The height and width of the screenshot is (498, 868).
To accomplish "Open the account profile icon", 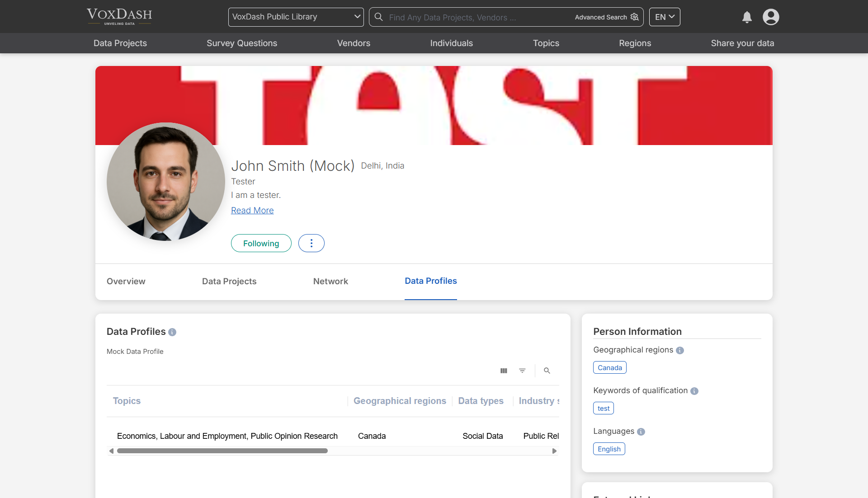I will coord(770,17).
